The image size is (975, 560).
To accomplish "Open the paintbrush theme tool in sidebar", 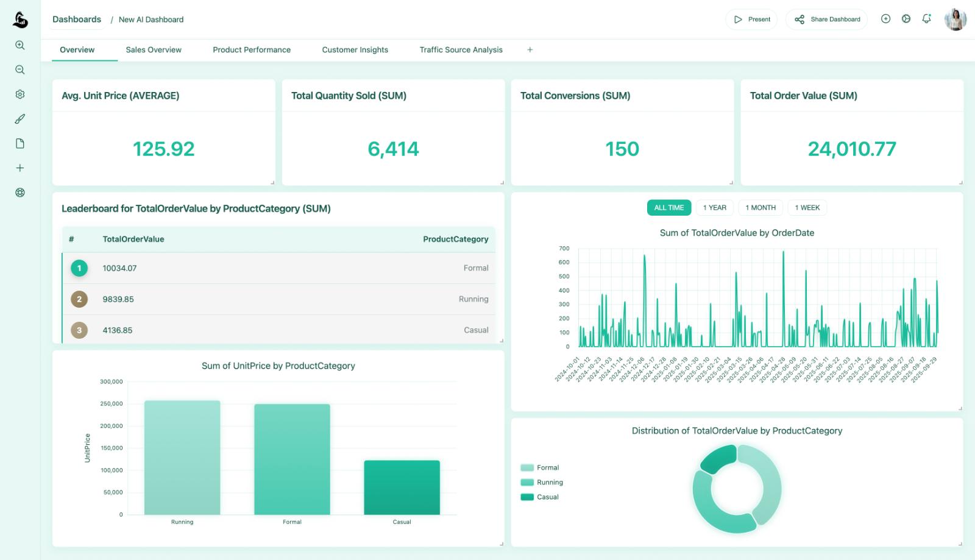I will pyautogui.click(x=20, y=119).
